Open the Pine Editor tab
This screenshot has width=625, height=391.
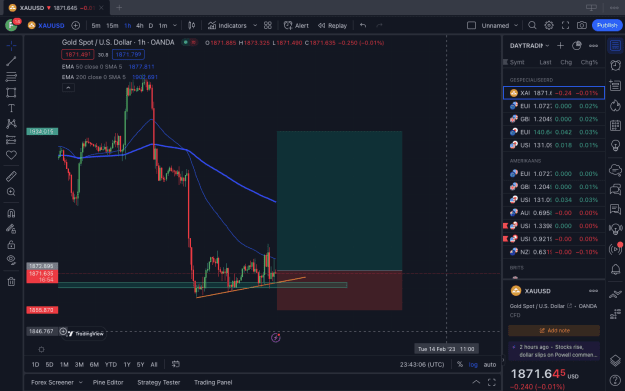pos(108,383)
